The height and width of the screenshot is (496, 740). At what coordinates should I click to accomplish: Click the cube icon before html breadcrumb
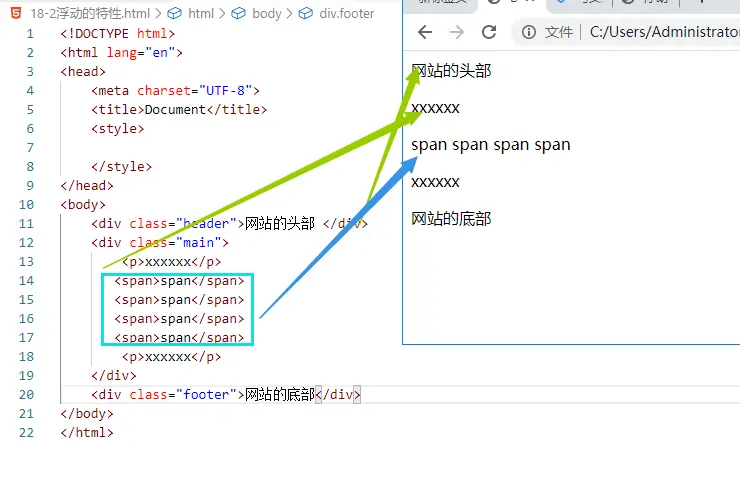[x=175, y=13]
